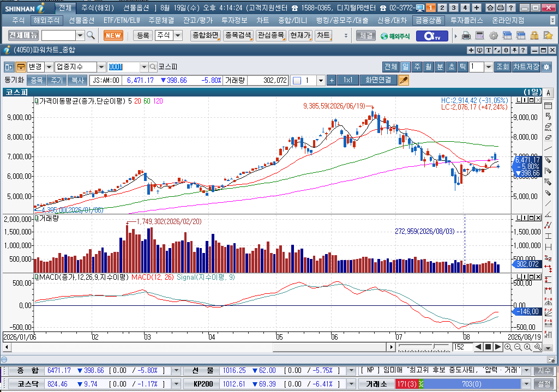Screen dimensions: 559x392
Task: Click the play backward chart button
Action: coord(478,347)
